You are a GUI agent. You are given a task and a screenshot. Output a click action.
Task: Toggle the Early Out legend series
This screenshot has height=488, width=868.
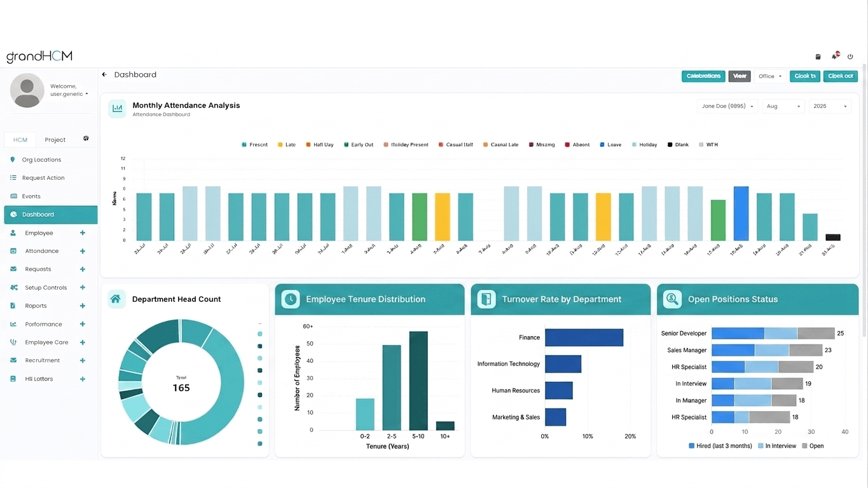[359, 145]
